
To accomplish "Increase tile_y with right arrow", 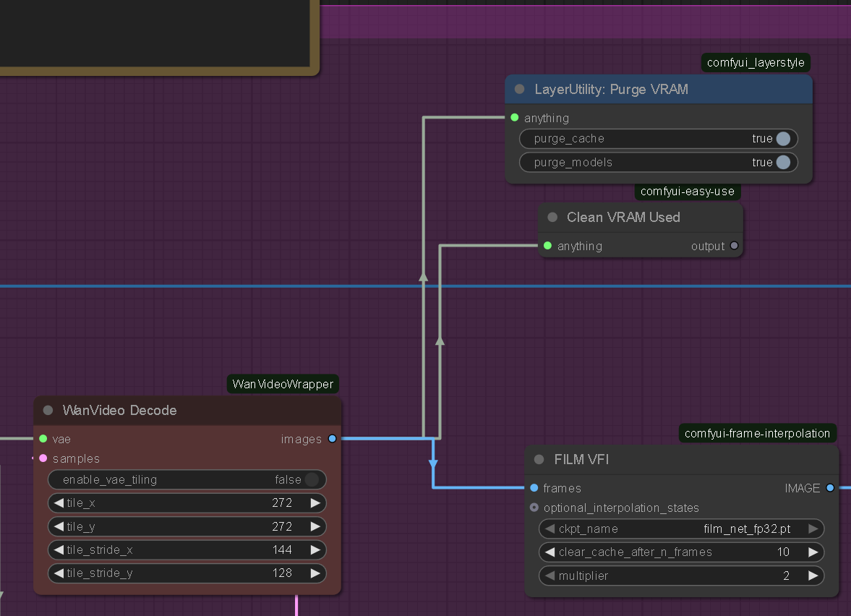I will tap(315, 526).
